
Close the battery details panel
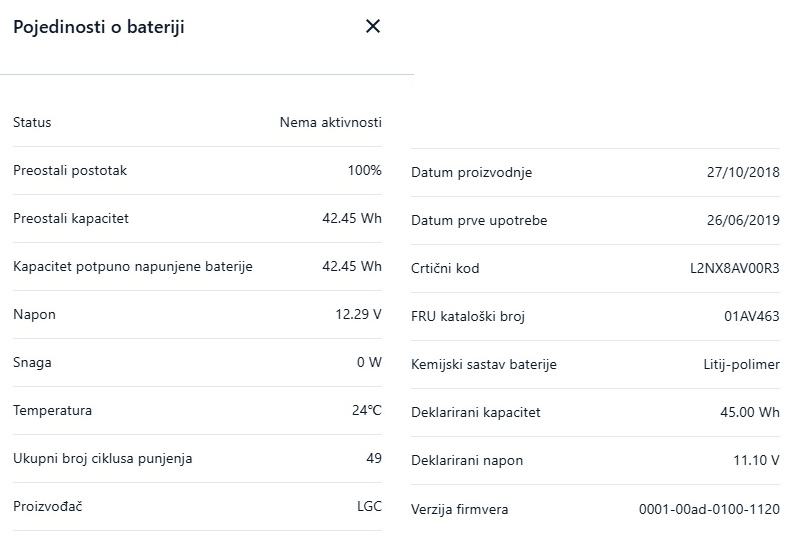click(x=373, y=27)
